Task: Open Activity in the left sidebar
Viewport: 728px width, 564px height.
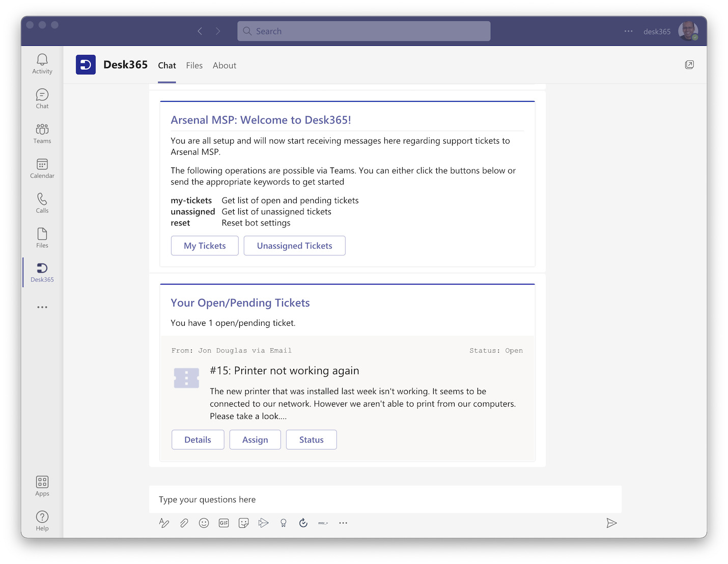Action: click(x=42, y=64)
